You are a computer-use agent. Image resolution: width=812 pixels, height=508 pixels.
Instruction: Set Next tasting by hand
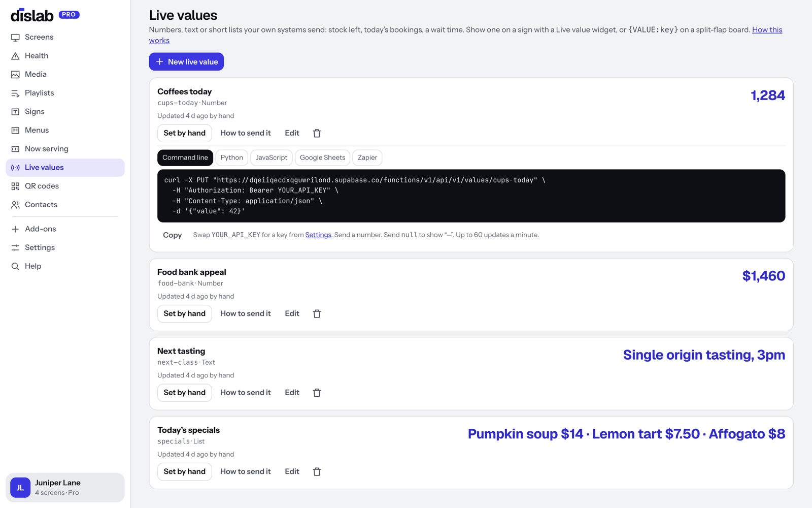[185, 393]
